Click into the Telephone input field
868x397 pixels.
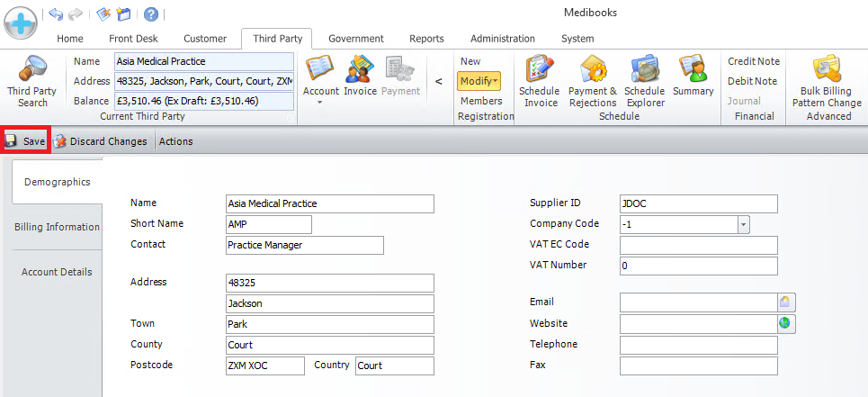[697, 345]
